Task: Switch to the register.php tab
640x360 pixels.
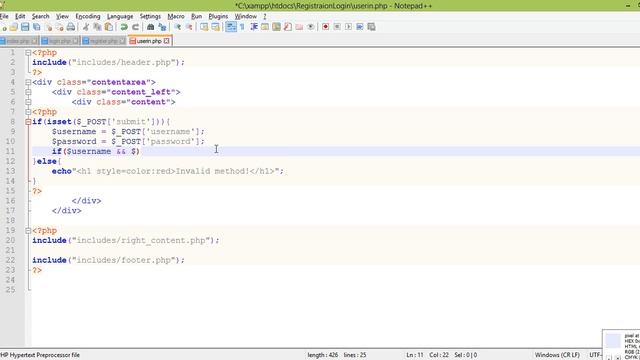Action: 104,41
